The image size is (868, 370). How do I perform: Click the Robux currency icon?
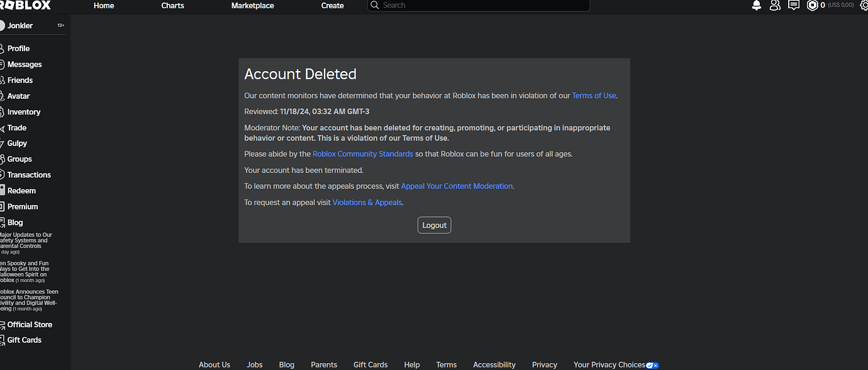(x=812, y=5)
